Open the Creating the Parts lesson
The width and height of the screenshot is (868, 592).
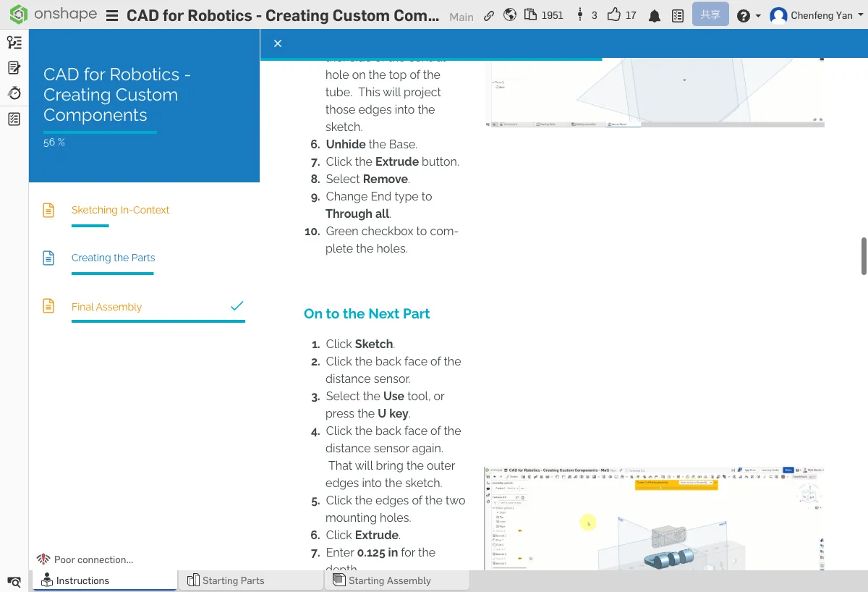[x=113, y=258]
